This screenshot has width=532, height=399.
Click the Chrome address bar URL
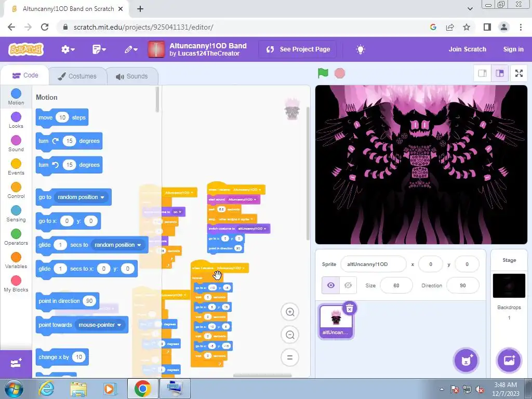pos(143,27)
